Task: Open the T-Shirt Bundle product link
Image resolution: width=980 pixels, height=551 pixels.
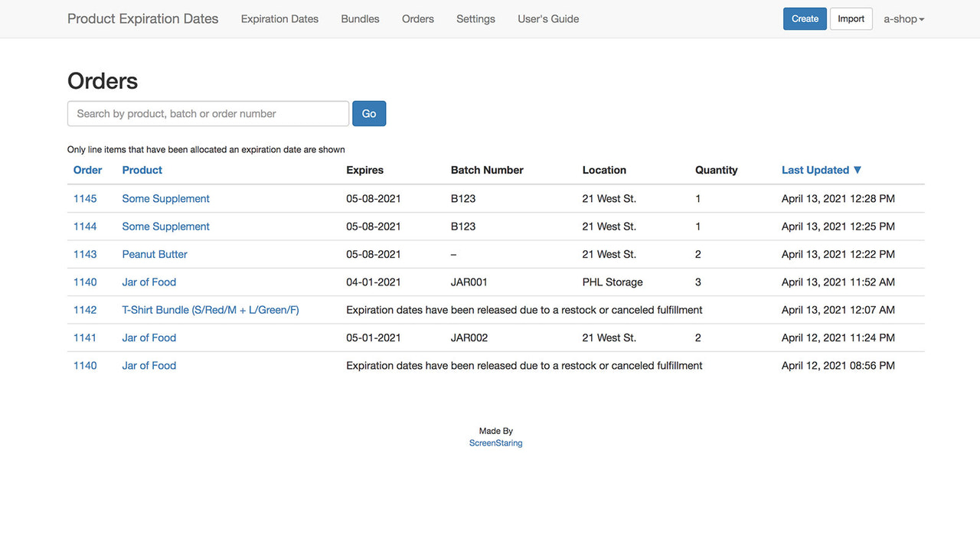Action: [210, 310]
